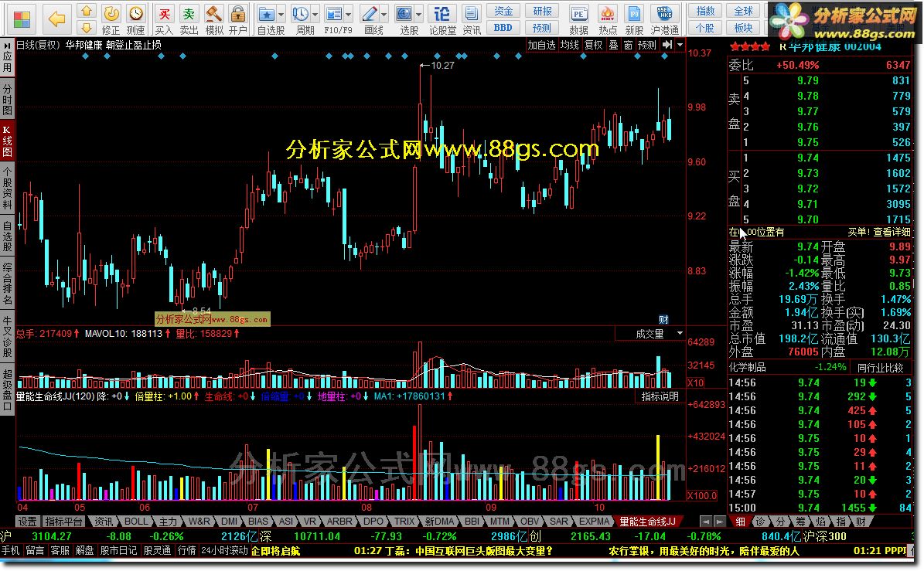Select the 画线 line drawing pencil tool
The image size is (924, 571).
tap(370, 19)
